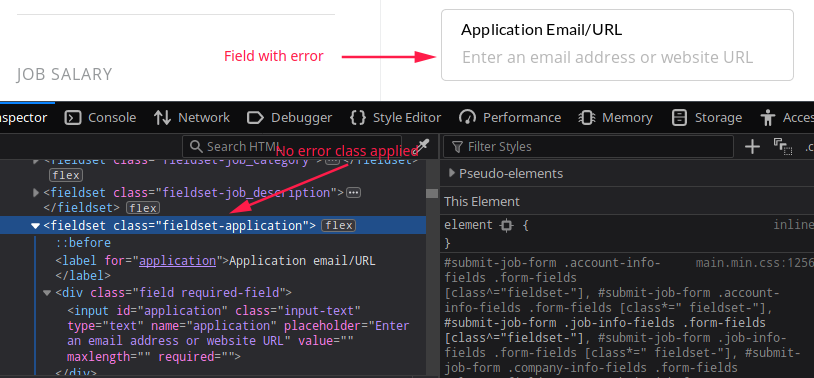Image resolution: width=814 pixels, height=378 pixels.
Task: Toggle flex badge on fieldset-application
Action: (338, 226)
